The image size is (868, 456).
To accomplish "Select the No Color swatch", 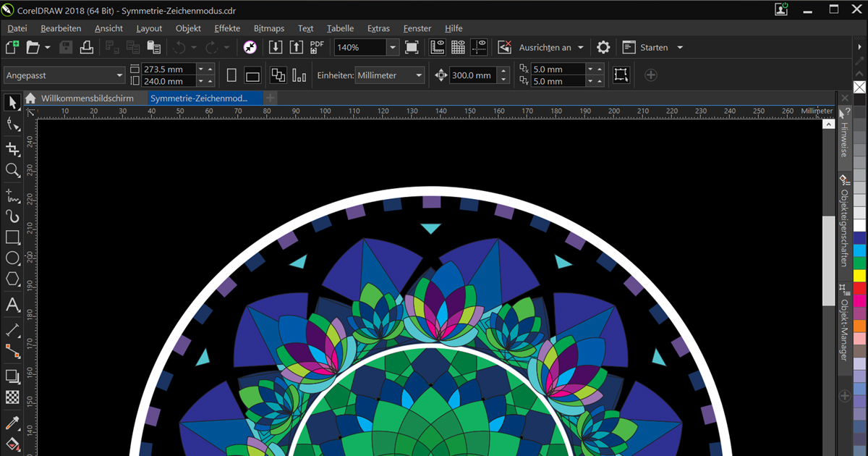I will 859,88.
